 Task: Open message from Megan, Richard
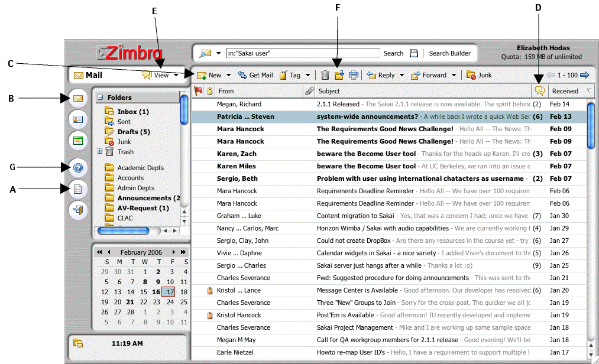pos(389,104)
